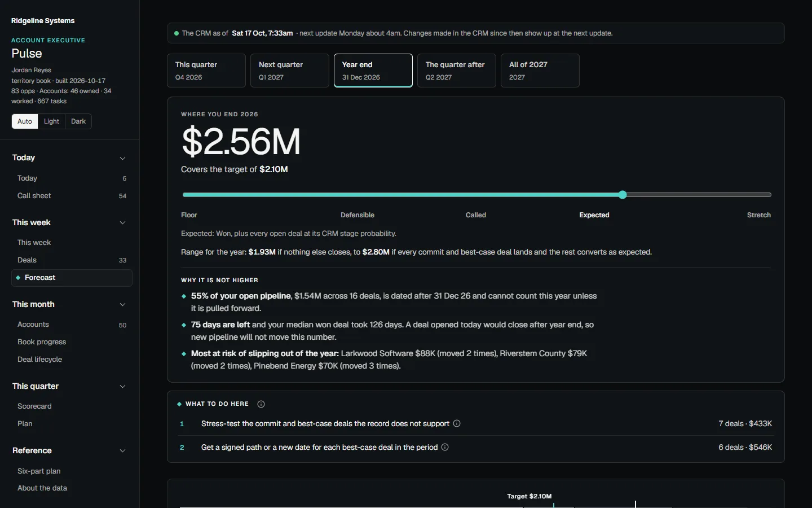The image size is (812, 508).
Task: Click the green CRM status dot
Action: (176, 33)
